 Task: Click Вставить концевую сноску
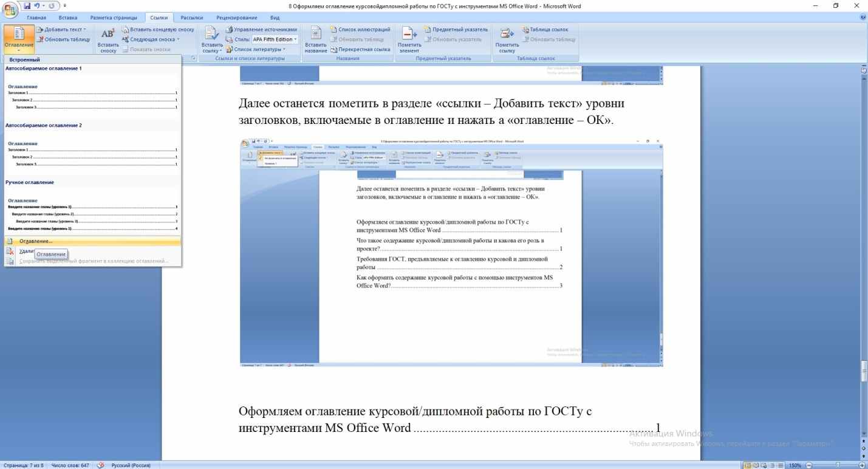point(157,29)
